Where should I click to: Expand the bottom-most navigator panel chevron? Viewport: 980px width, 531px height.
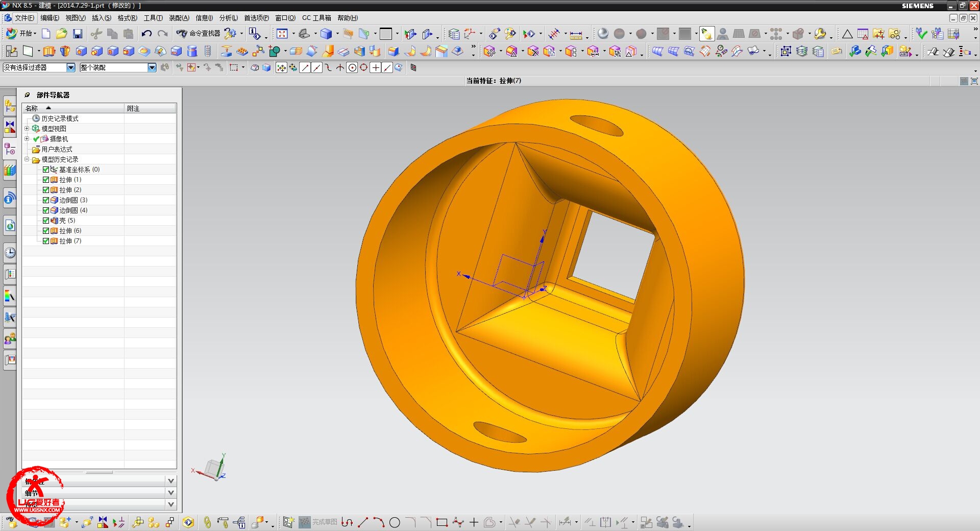[x=171, y=504]
